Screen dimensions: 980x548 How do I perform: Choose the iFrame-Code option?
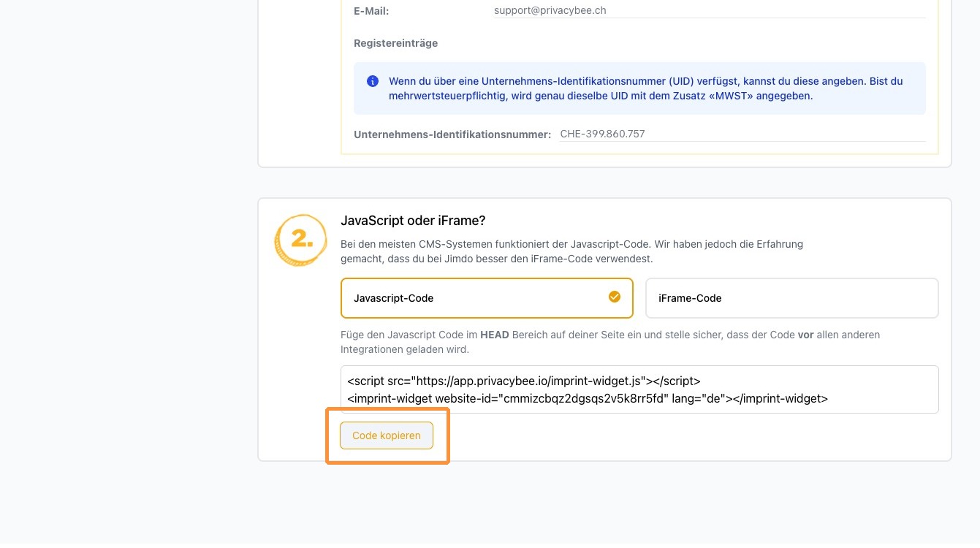point(791,298)
